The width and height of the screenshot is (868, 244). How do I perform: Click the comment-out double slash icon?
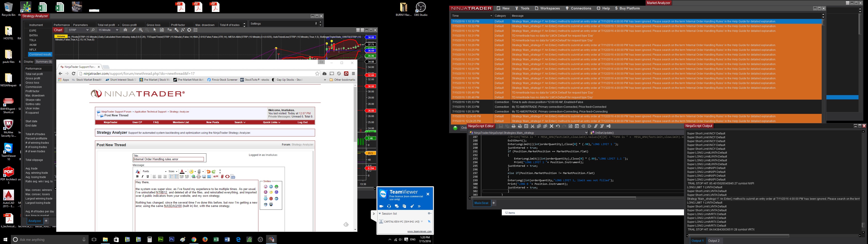tap(596, 126)
